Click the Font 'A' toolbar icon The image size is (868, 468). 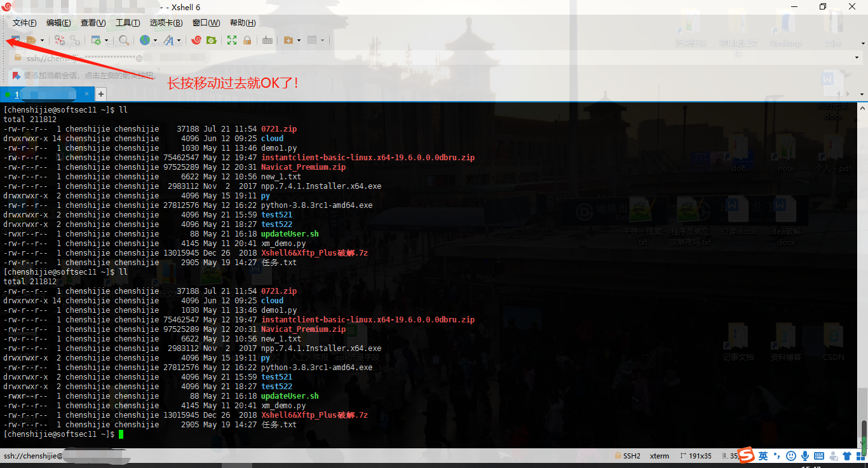(x=168, y=40)
